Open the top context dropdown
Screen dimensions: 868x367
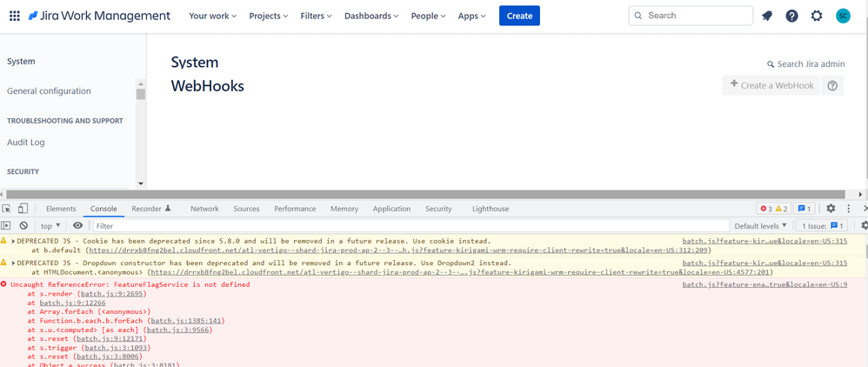pos(51,226)
